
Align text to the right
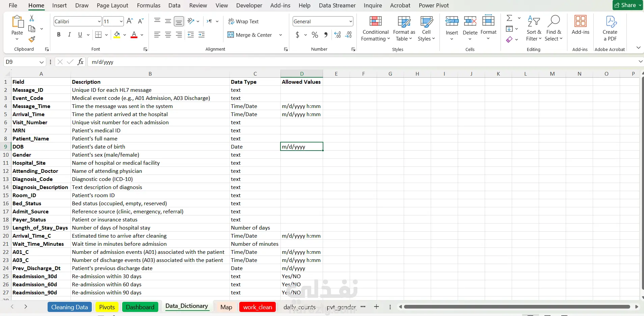[179, 35]
